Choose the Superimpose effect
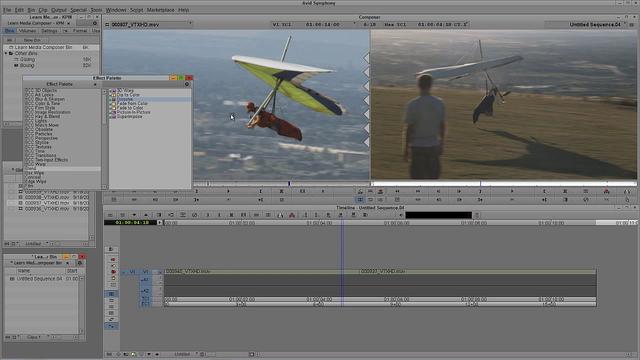This screenshot has height=360, width=640. 129,116
